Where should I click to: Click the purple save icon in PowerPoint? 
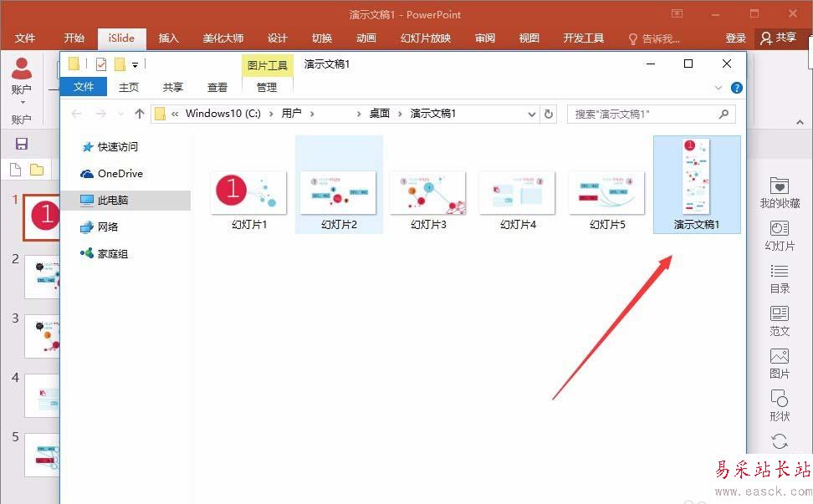point(21,144)
